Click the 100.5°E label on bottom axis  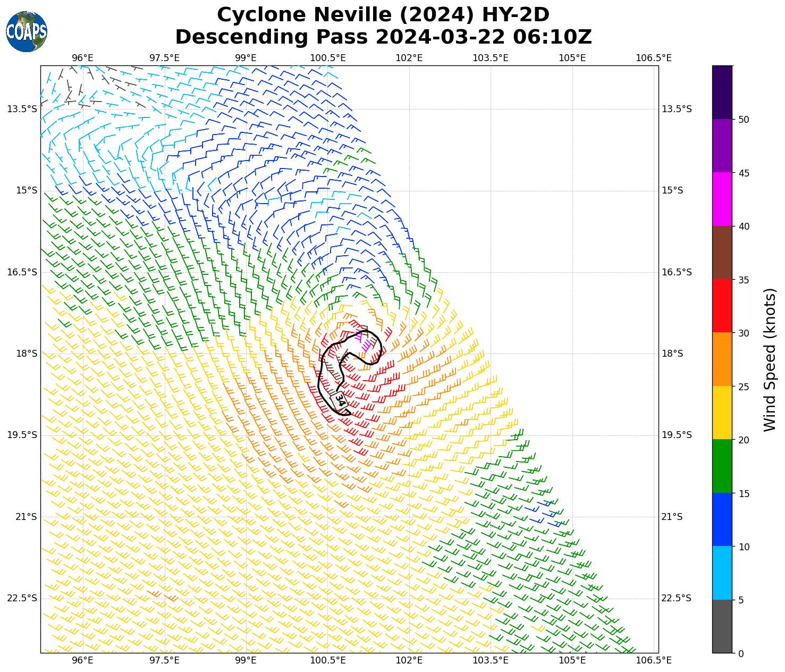pos(328,660)
